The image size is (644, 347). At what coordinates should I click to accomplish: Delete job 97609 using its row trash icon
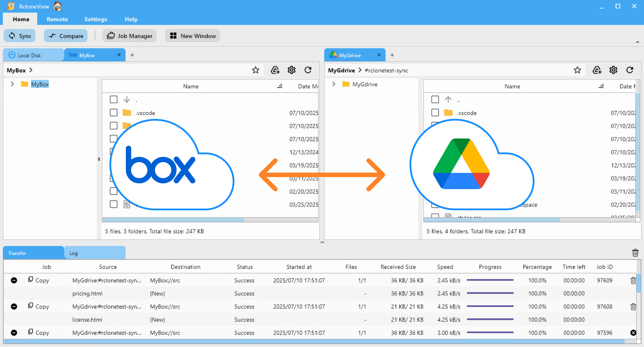coord(633,280)
